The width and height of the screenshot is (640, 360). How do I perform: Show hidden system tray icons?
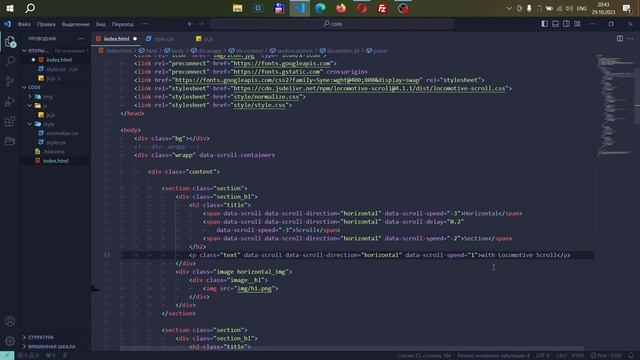509,8
